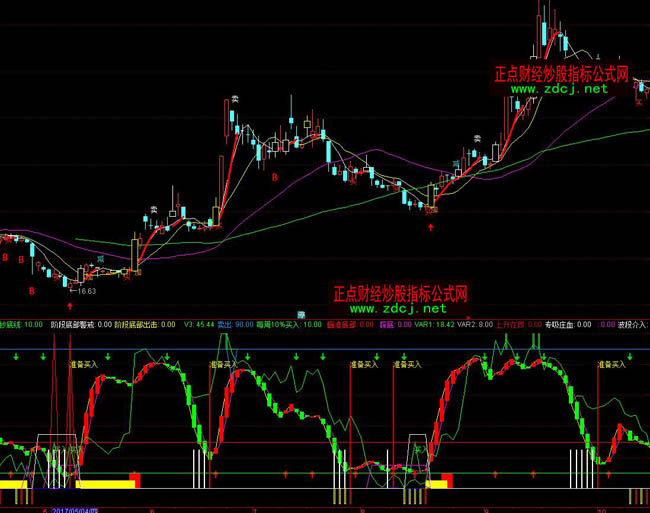Open the www.zdcj.net link near the price peak
The image size is (650, 513).
click(560, 89)
